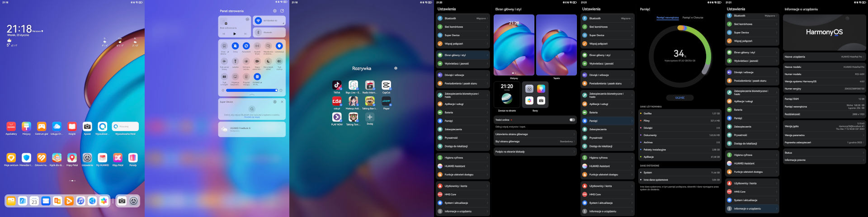Screen dimensions: 868x217
Task: Open Radio Internetowe in Rozrywka folder
Action: [x=370, y=85]
